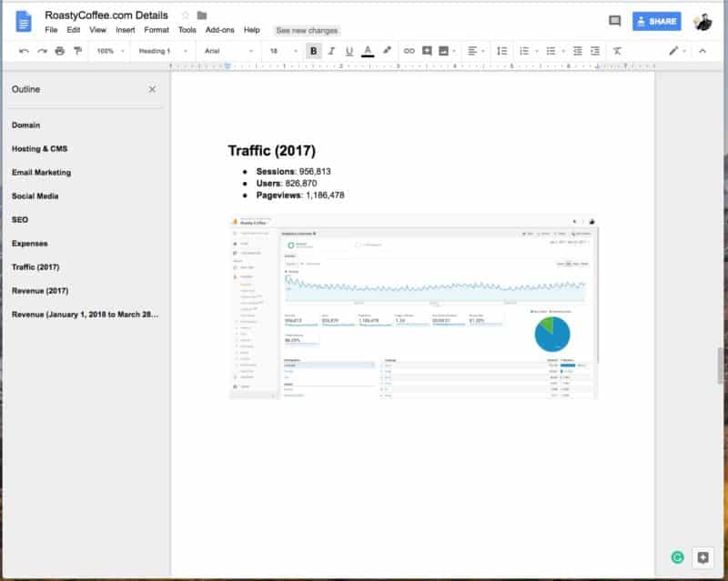This screenshot has height=581, width=728.
Task: Jump to Revenue (January 1, 2018...) outline entry
Action: (x=85, y=315)
